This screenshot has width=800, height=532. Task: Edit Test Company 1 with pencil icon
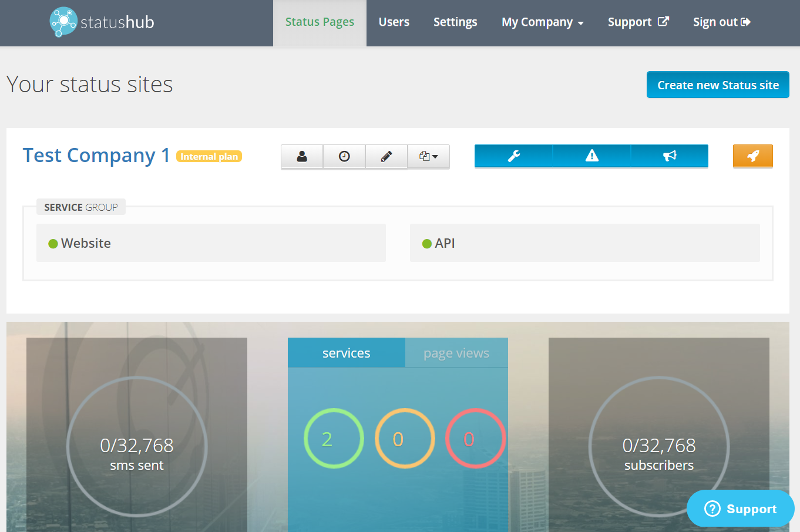[386, 156]
